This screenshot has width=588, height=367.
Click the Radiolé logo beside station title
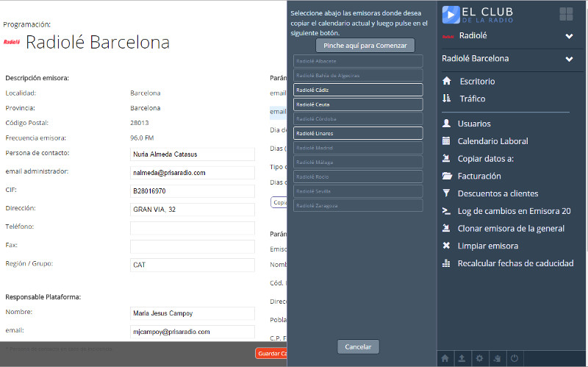coord(12,42)
